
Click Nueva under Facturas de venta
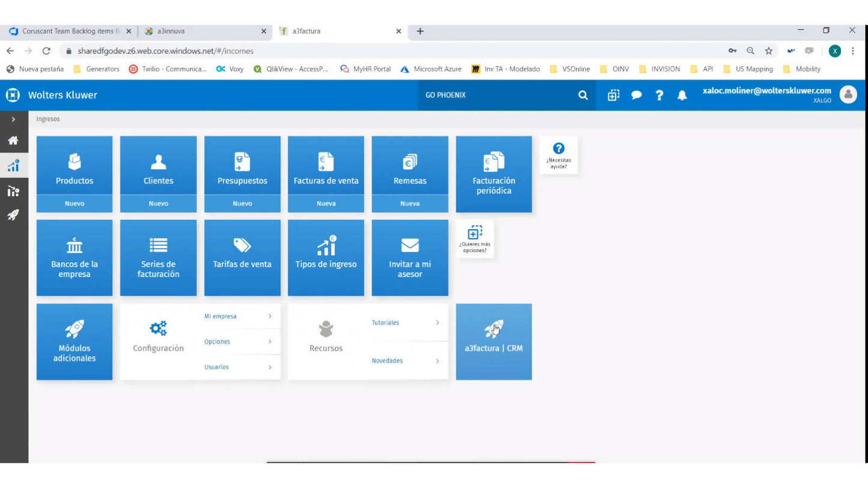tap(326, 203)
